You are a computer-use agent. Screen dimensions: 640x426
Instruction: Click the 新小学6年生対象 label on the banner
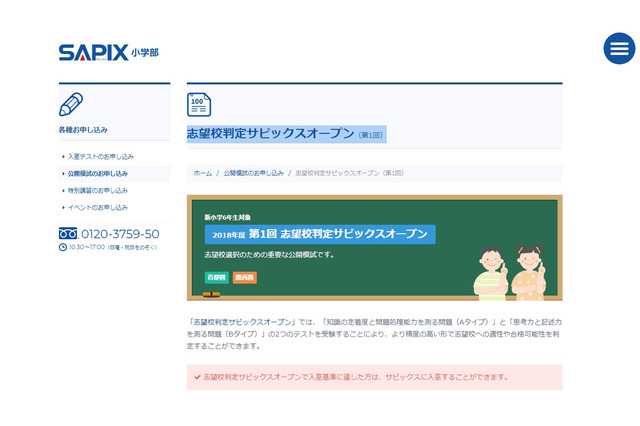228,217
